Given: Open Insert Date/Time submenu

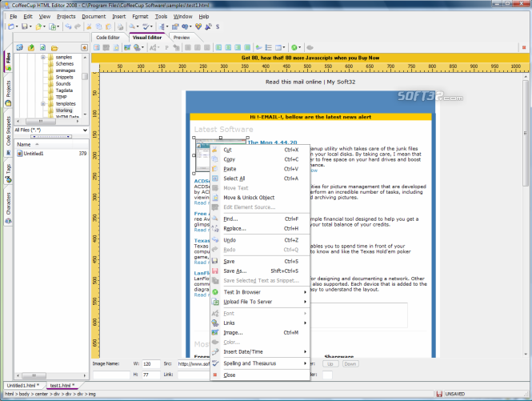Looking at the screenshot, I should (x=260, y=351).
